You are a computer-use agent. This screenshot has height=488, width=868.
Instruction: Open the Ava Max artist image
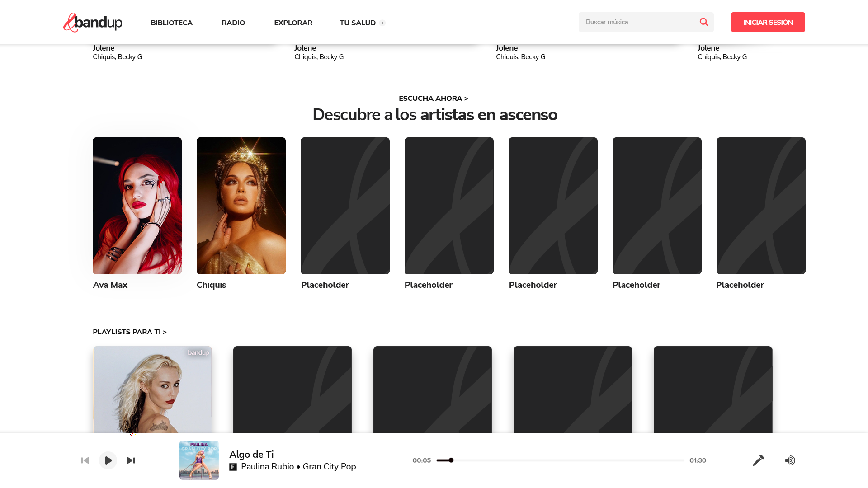tap(137, 206)
